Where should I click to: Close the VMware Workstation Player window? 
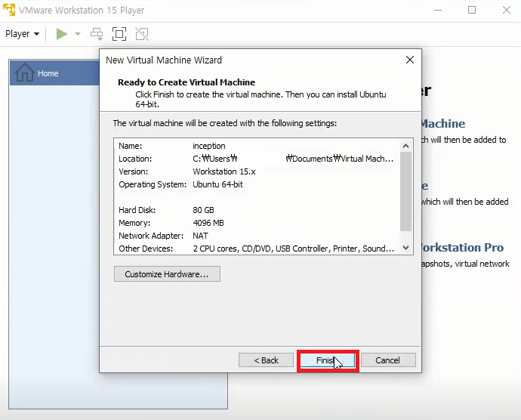507,10
